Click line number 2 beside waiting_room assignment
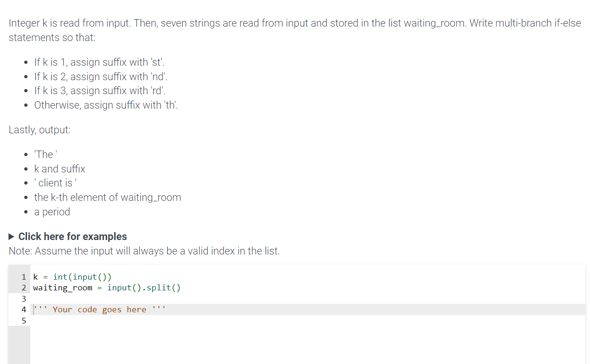The height and width of the screenshot is (364, 590). coord(24,288)
